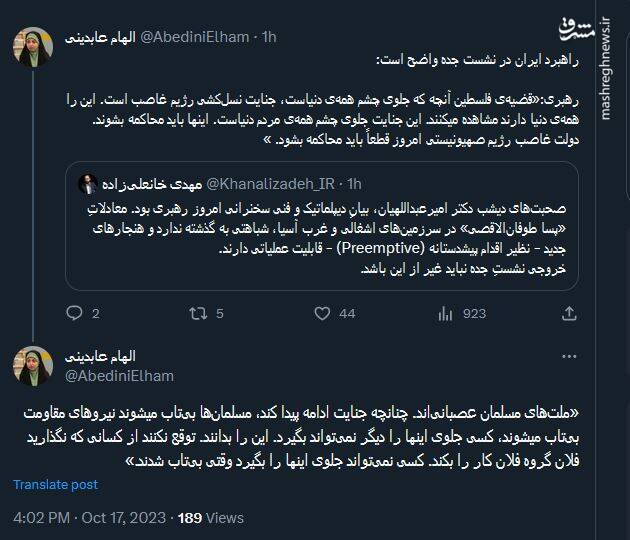
Task: Click the @AbediniElham handle in the second tweet
Action: [120, 376]
